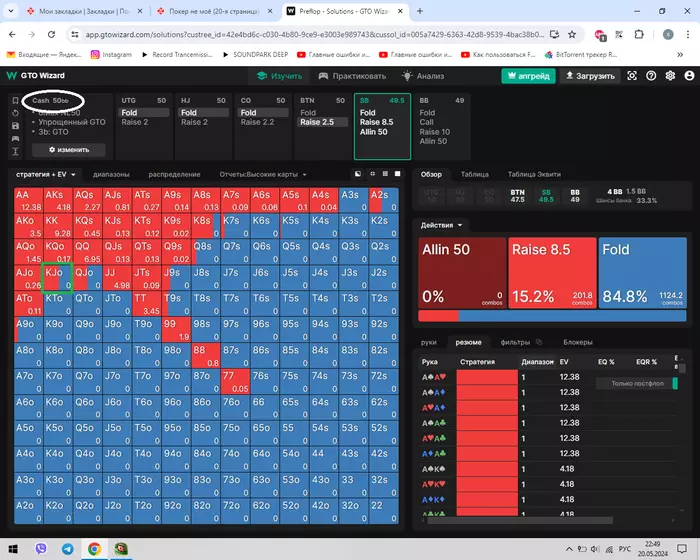Select the TT hand cell

click(x=146, y=304)
